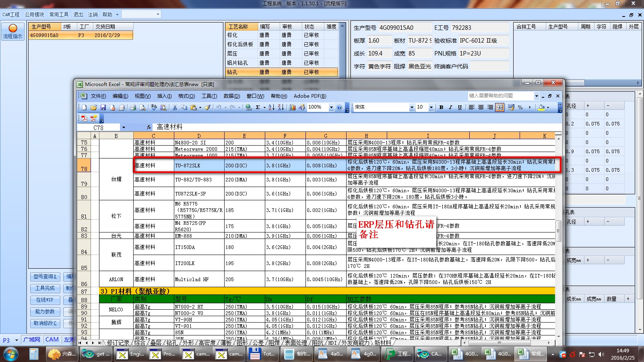Viewport: 644px width, 362px height.
Task: Open Print Preview in the Excel toolbar
Action: (142, 107)
